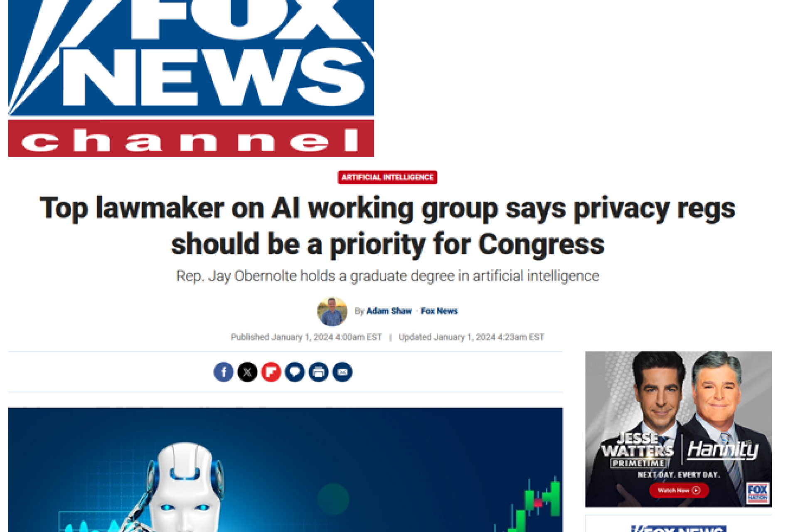Viewport: 798px width, 532px height.
Task: Open the Artificial Intelligence category tag
Action: point(387,177)
